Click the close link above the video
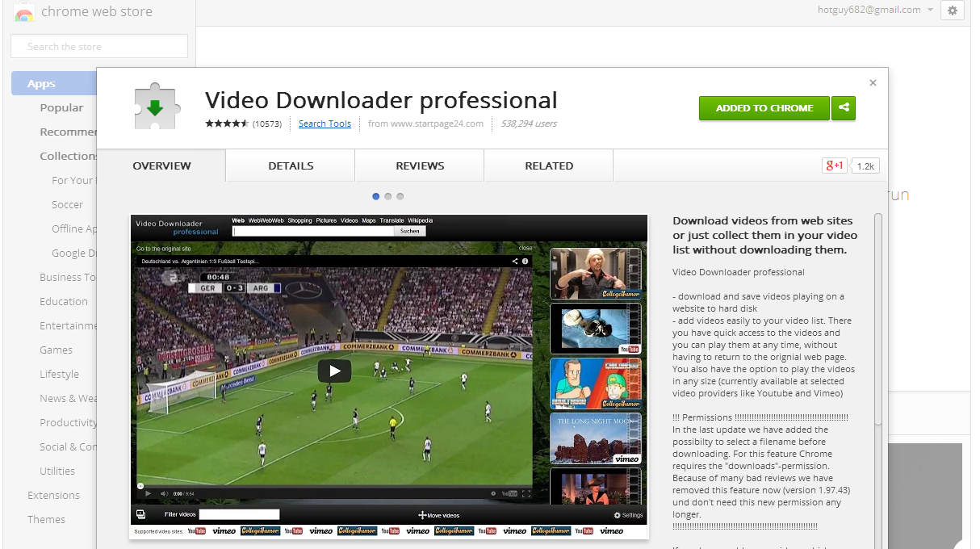This screenshot has height=549, width=980. point(526,249)
